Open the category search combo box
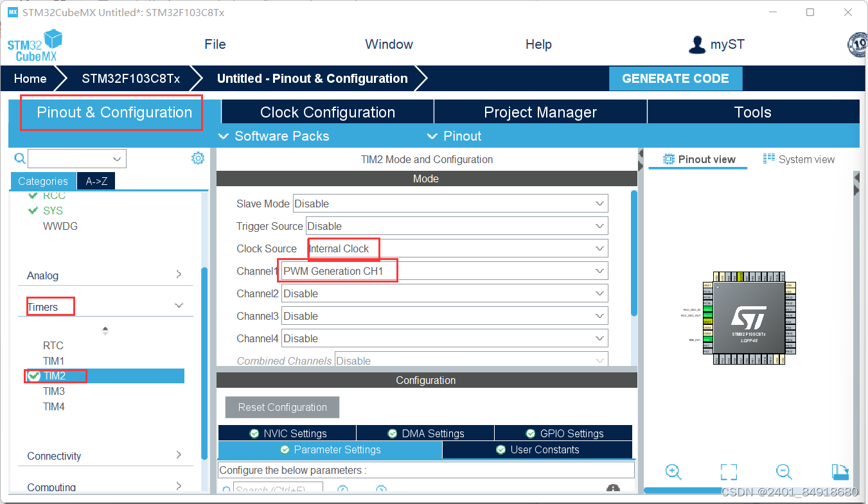 click(x=77, y=159)
